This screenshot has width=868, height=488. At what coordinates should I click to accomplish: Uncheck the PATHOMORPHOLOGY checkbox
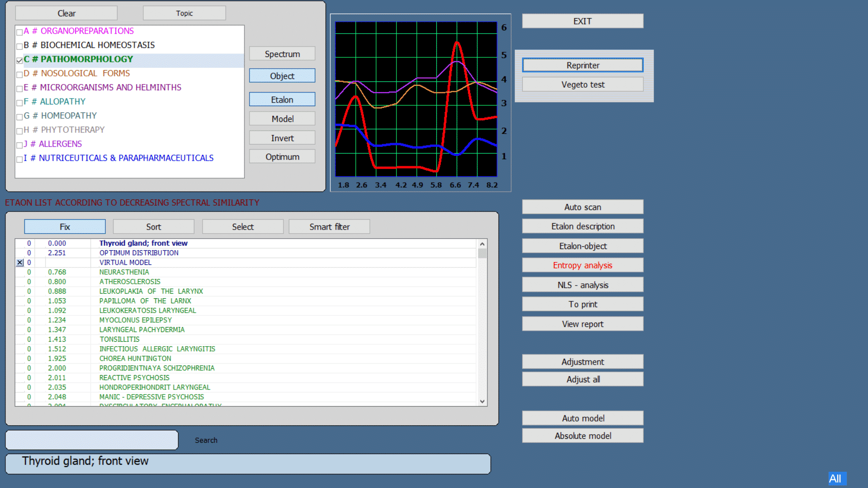pos(19,60)
